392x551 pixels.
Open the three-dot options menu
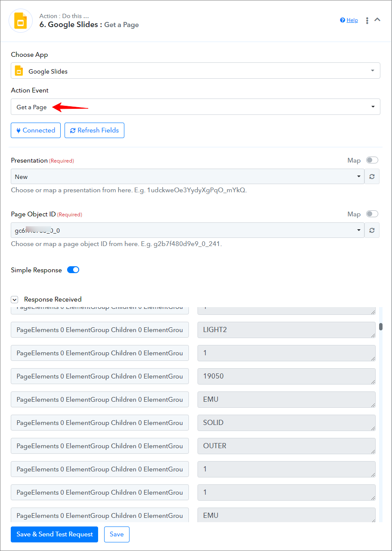pyautogui.click(x=367, y=21)
